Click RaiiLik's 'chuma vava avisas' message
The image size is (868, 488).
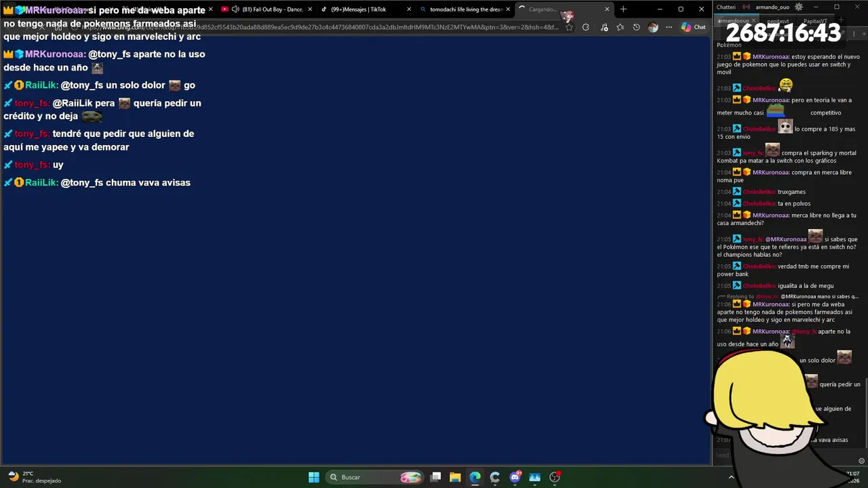point(148,182)
